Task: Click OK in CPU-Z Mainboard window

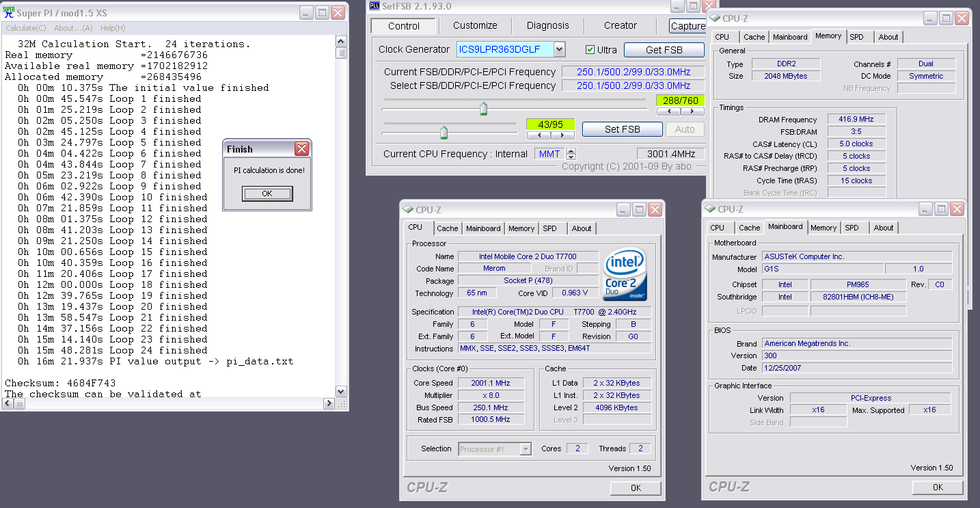Action: tap(938, 487)
